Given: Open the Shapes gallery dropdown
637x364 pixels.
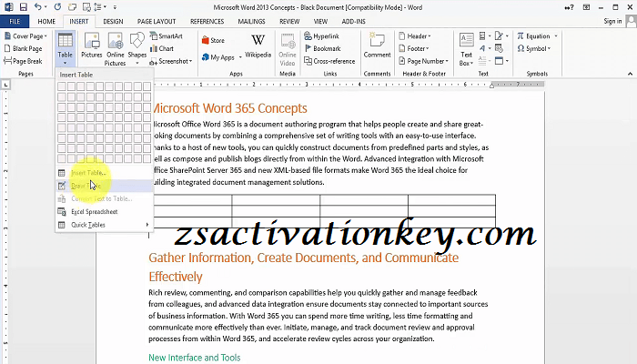Looking at the screenshot, I should point(137,64).
